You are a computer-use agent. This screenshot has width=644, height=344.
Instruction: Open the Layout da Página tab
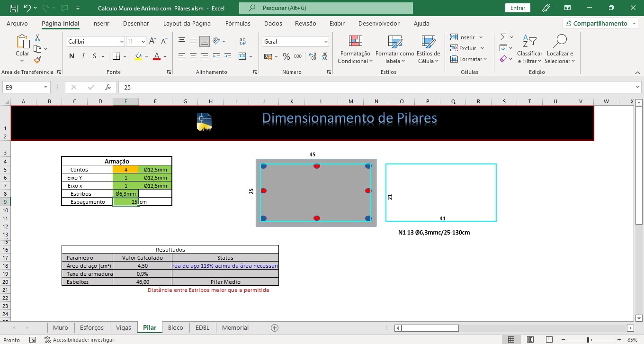[x=187, y=23]
